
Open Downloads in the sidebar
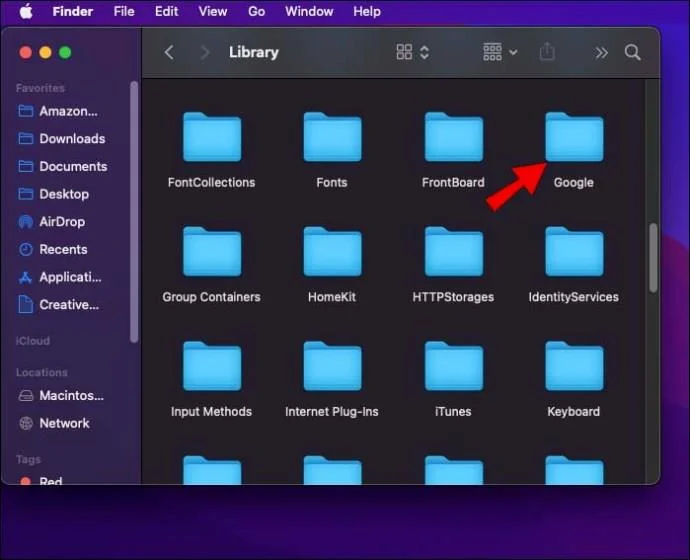pyautogui.click(x=62, y=139)
